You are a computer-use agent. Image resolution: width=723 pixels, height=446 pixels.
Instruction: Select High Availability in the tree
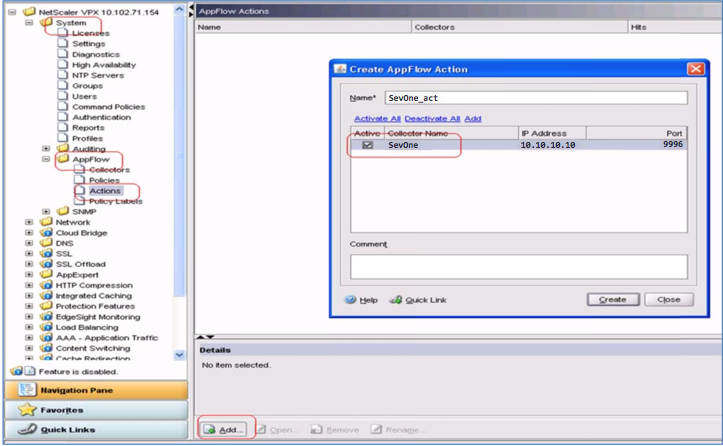coord(104,65)
